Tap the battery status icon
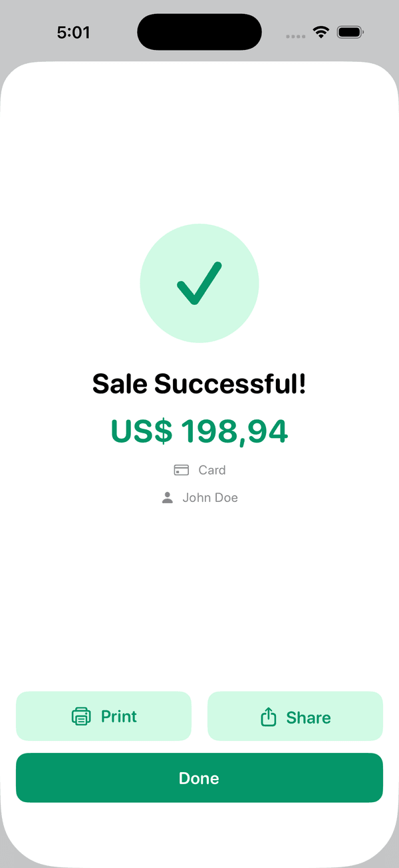399x868 pixels. (350, 32)
